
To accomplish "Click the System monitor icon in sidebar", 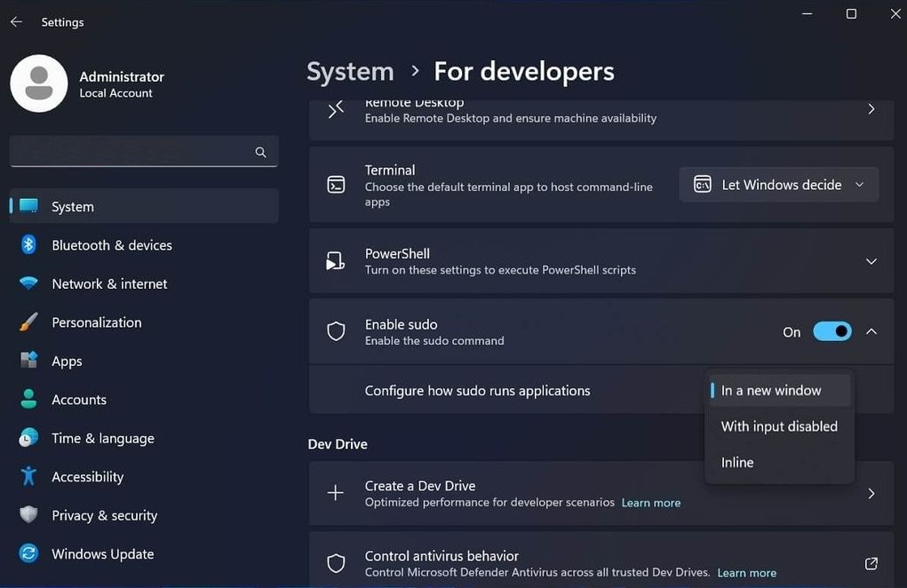I will (28, 206).
